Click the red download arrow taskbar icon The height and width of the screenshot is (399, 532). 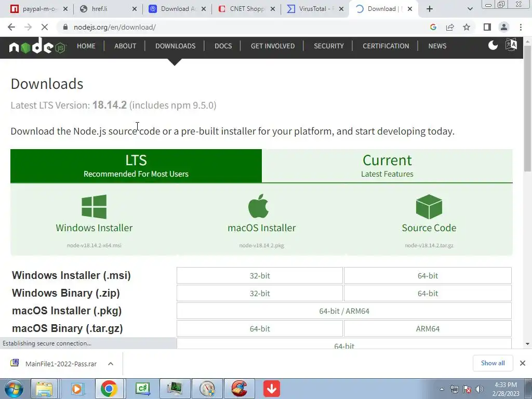[271, 389]
